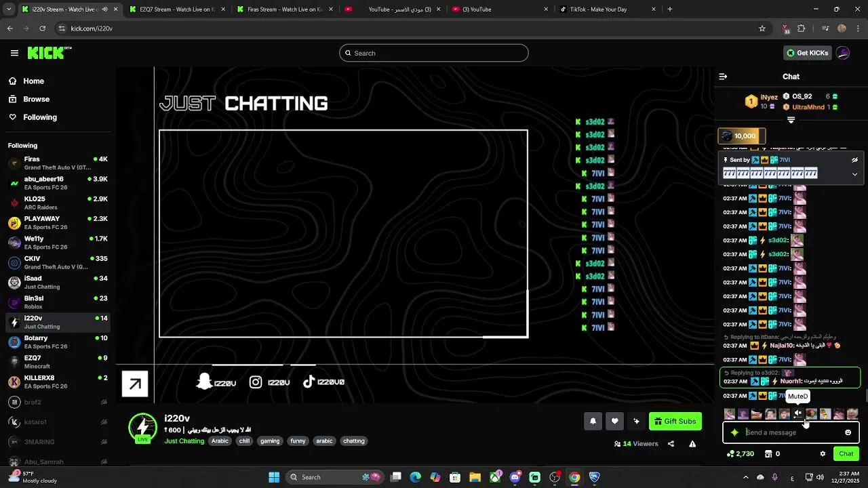
Task: Open File Explorer from taskbar
Action: pos(475,477)
